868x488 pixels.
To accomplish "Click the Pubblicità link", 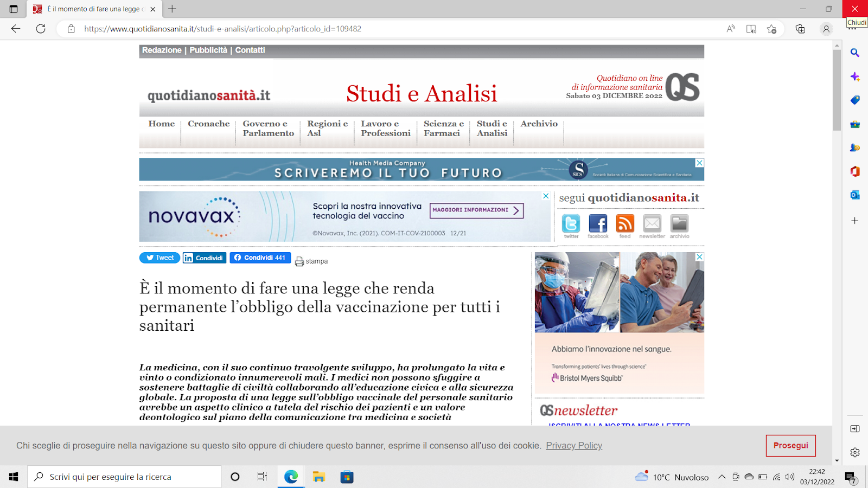I will click(208, 50).
